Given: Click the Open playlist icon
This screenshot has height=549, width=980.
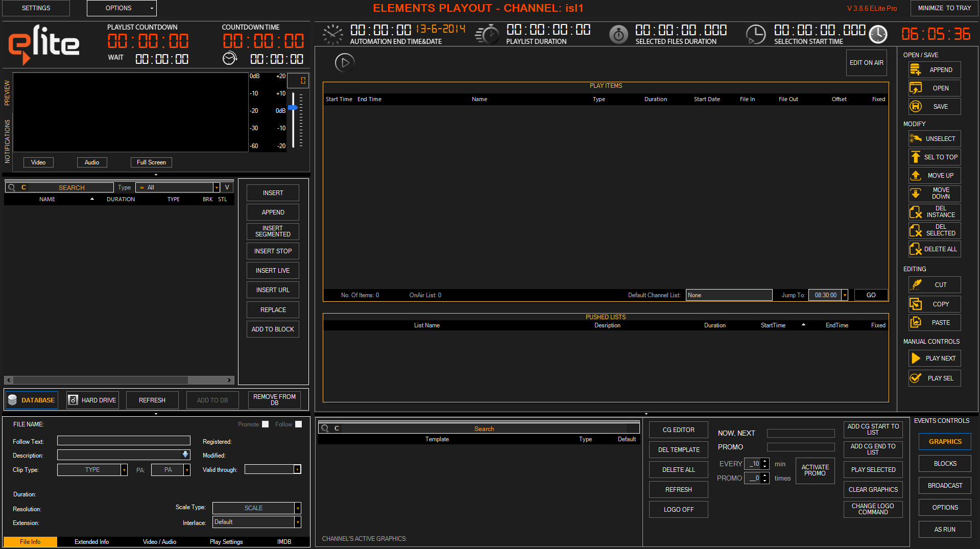Looking at the screenshot, I should click(916, 88).
